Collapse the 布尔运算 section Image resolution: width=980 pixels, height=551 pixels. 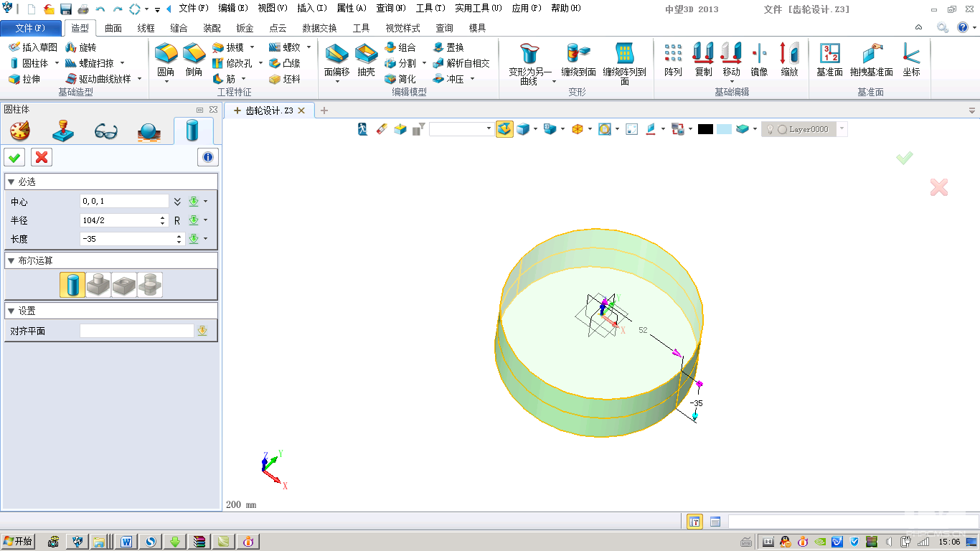click(11, 260)
